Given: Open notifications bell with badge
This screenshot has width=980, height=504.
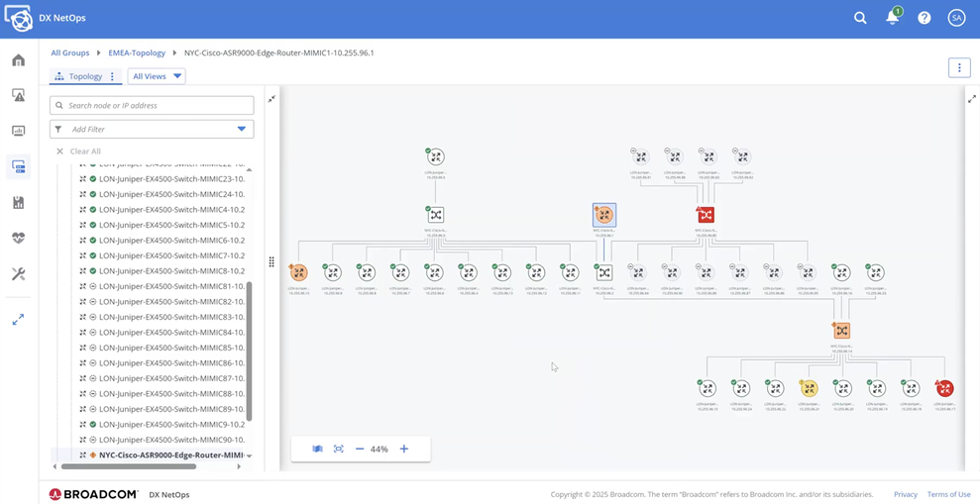Looking at the screenshot, I should coord(893,18).
